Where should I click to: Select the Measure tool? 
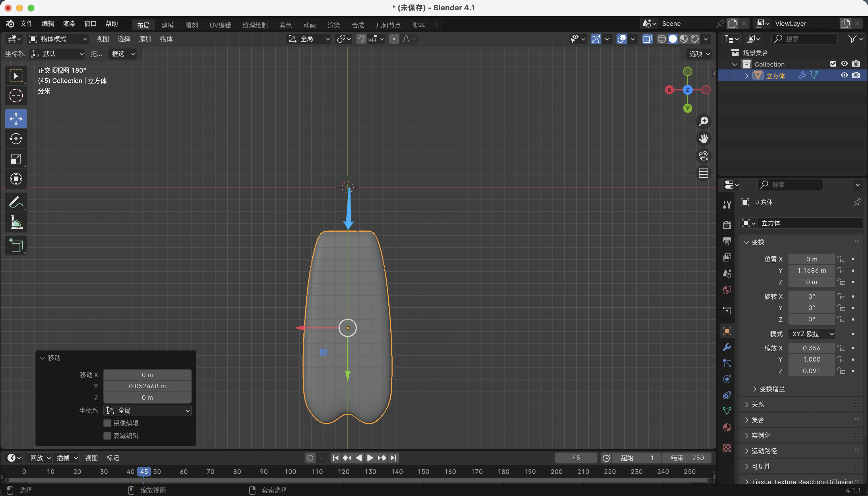click(16, 222)
